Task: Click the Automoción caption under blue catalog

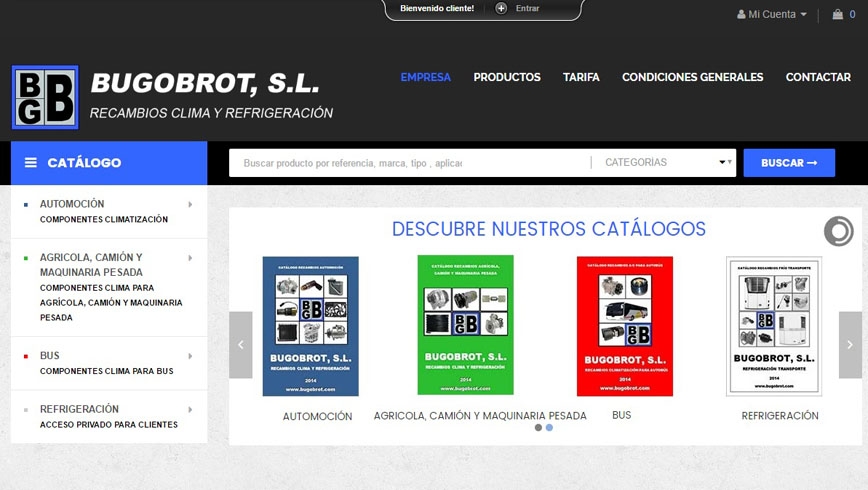Action: (x=317, y=416)
